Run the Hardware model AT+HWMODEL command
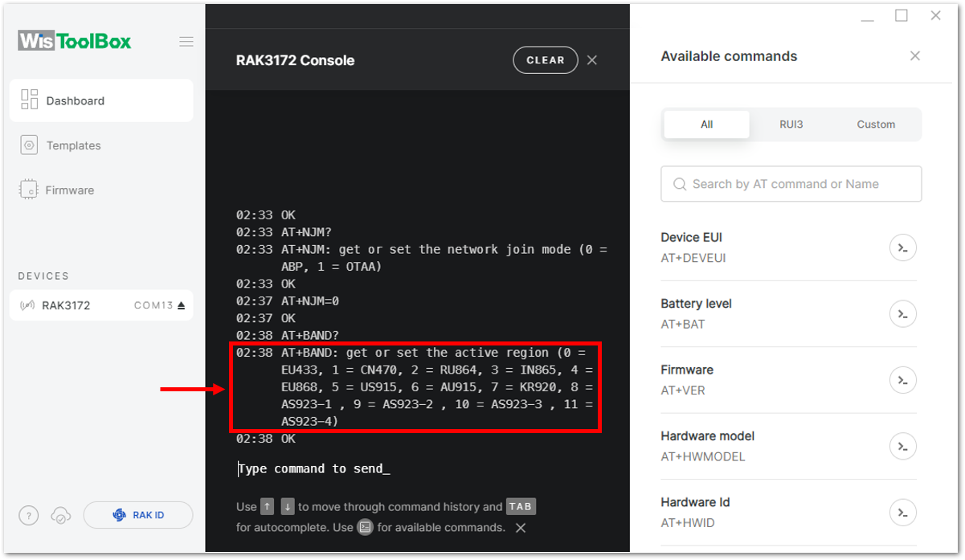965x560 pixels. coord(903,447)
